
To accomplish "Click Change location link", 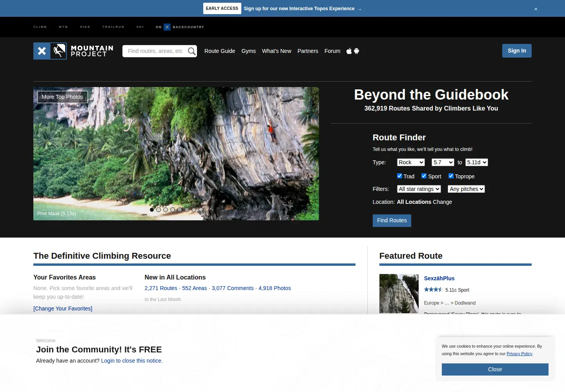I will coord(443,202).
